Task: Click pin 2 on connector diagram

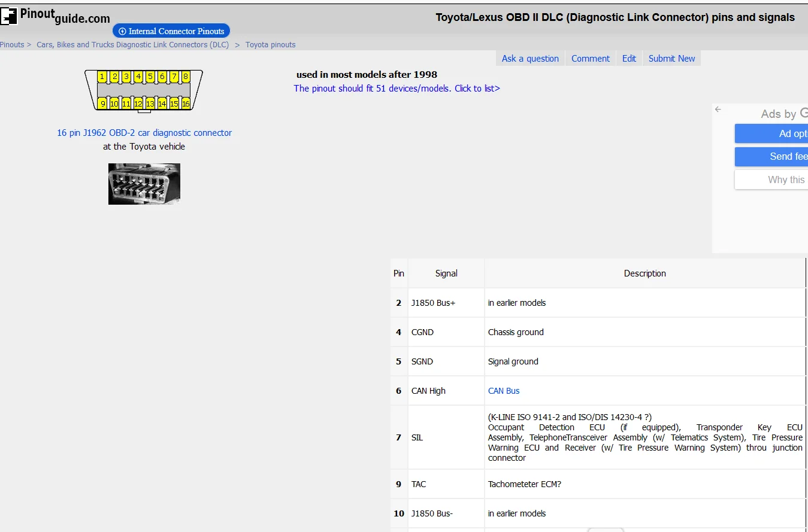Action: click(x=114, y=77)
